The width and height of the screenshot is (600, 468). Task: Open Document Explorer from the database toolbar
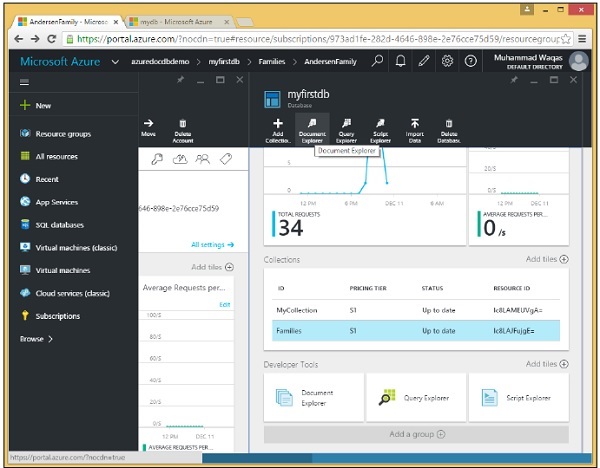point(312,130)
